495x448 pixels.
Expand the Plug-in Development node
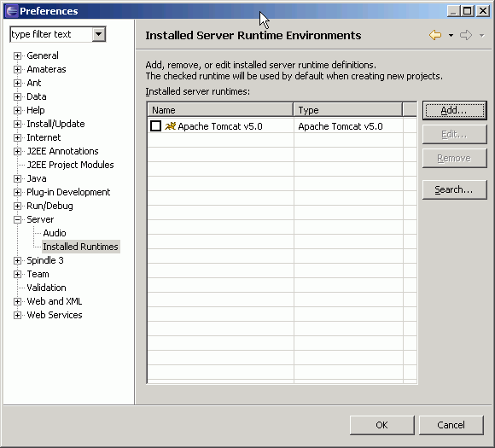[x=17, y=192]
